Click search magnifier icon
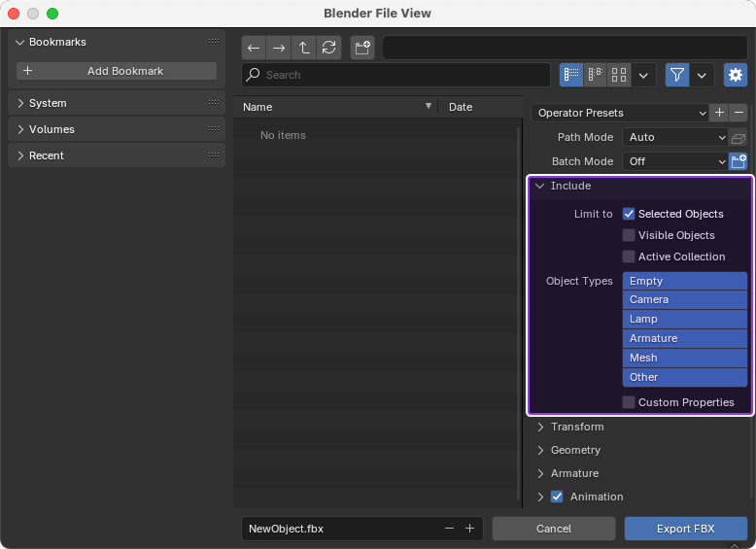756x549 pixels. [253, 75]
